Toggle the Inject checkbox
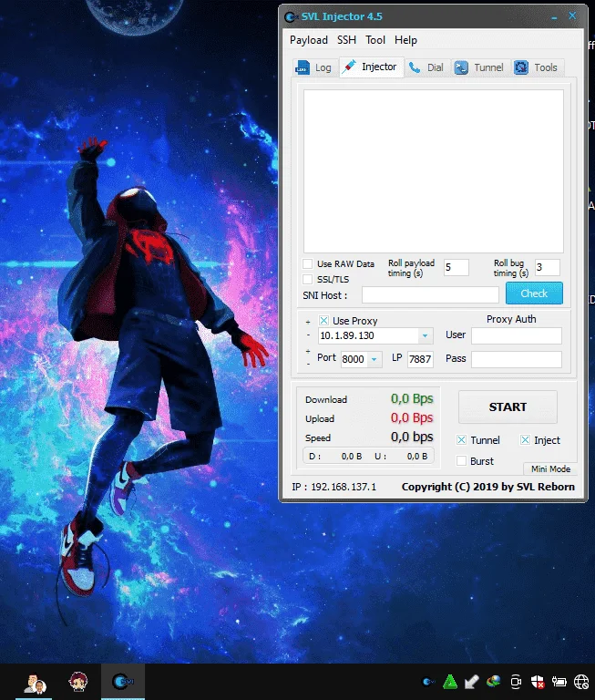The image size is (595, 700). 526,440
